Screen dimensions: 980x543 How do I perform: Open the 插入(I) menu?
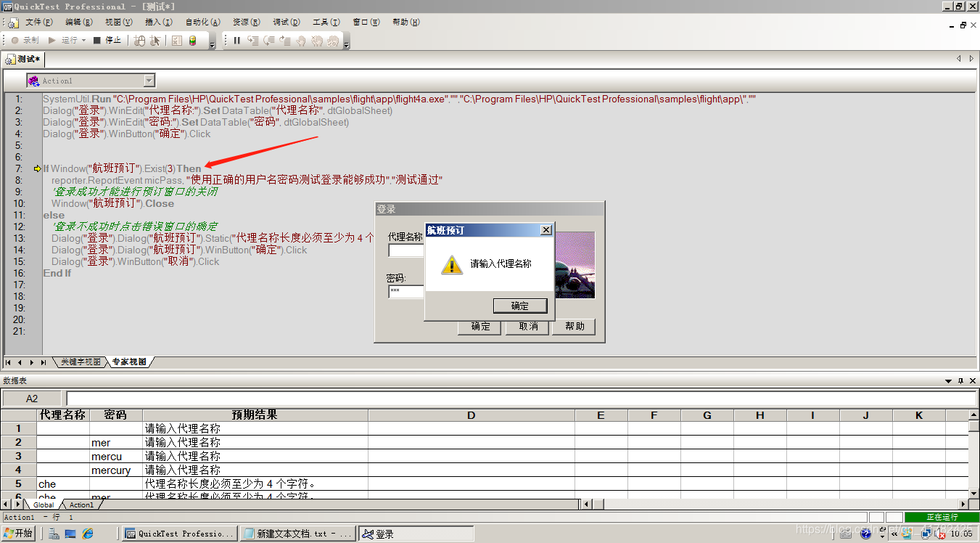(159, 23)
